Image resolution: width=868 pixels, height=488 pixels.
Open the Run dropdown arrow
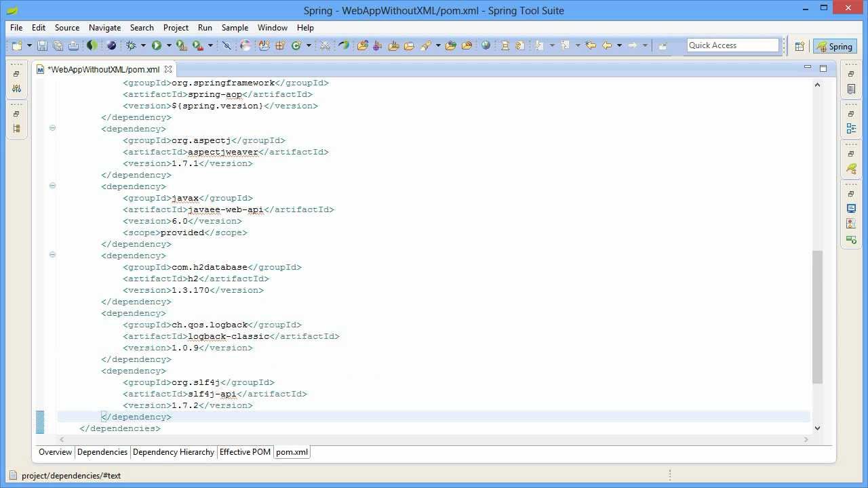[169, 45]
